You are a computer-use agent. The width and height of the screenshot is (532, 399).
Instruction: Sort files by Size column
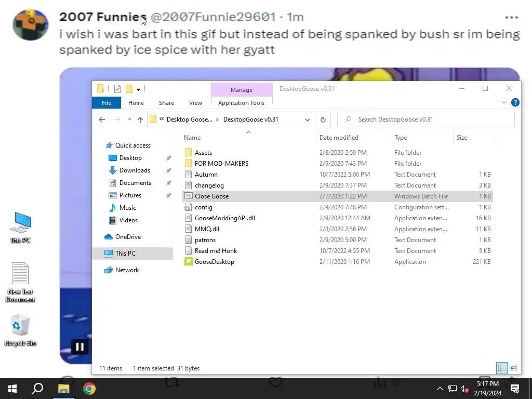(x=474, y=137)
